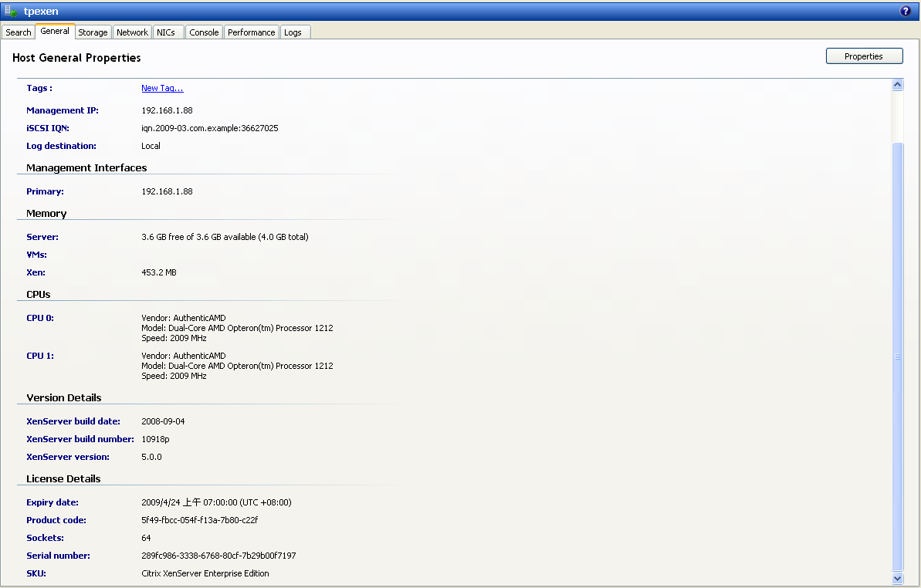Go to the Network tab
This screenshot has width=921, height=588.
click(x=132, y=32)
